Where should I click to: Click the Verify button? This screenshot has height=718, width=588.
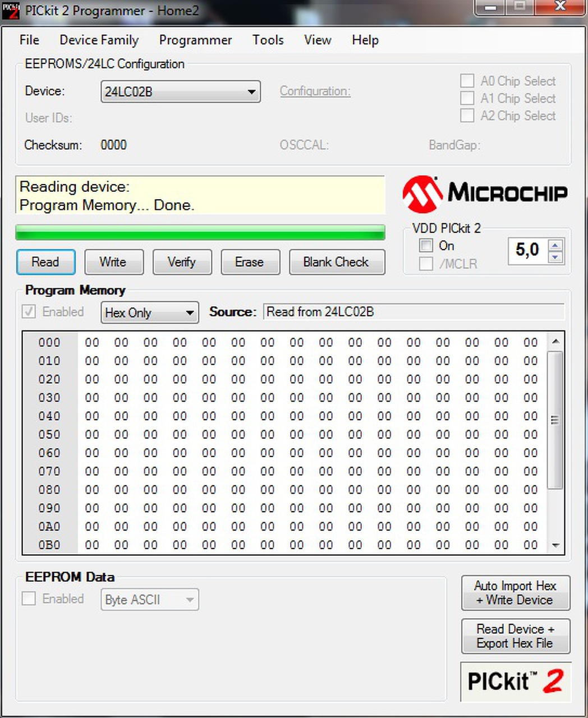click(x=182, y=262)
